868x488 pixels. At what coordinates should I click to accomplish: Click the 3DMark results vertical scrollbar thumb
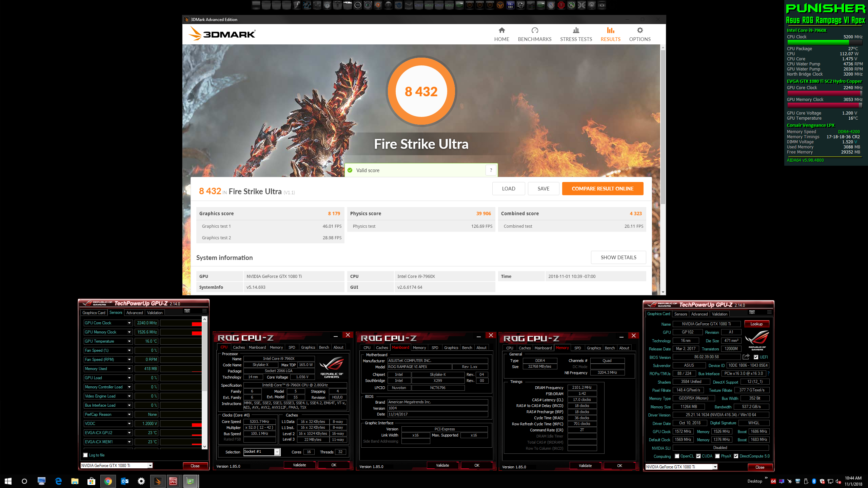click(663, 127)
